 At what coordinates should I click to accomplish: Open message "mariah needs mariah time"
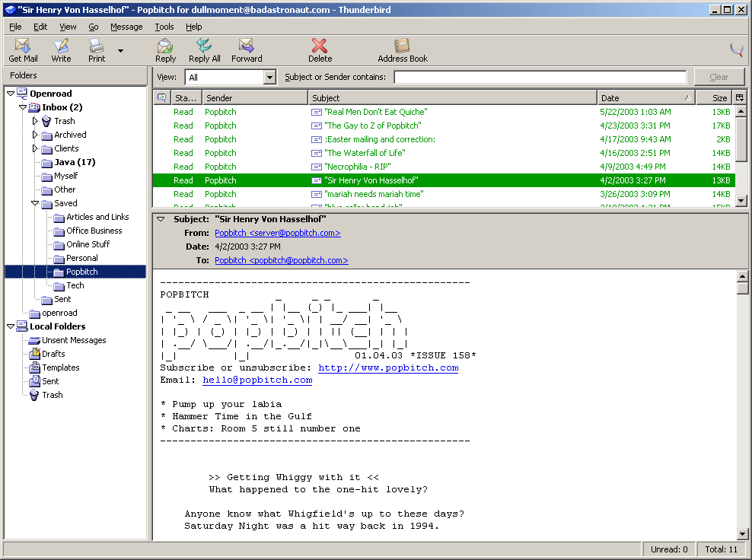[x=444, y=194]
